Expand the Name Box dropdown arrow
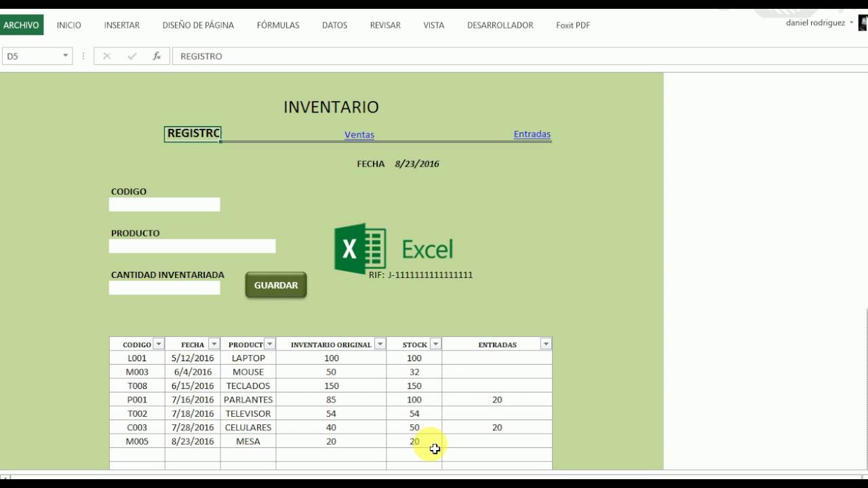 pyautogui.click(x=66, y=56)
